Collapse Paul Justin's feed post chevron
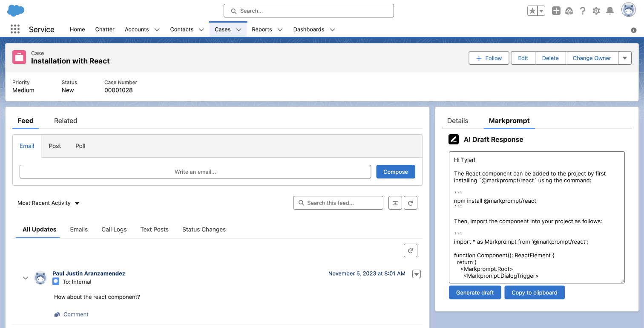 tap(26, 278)
